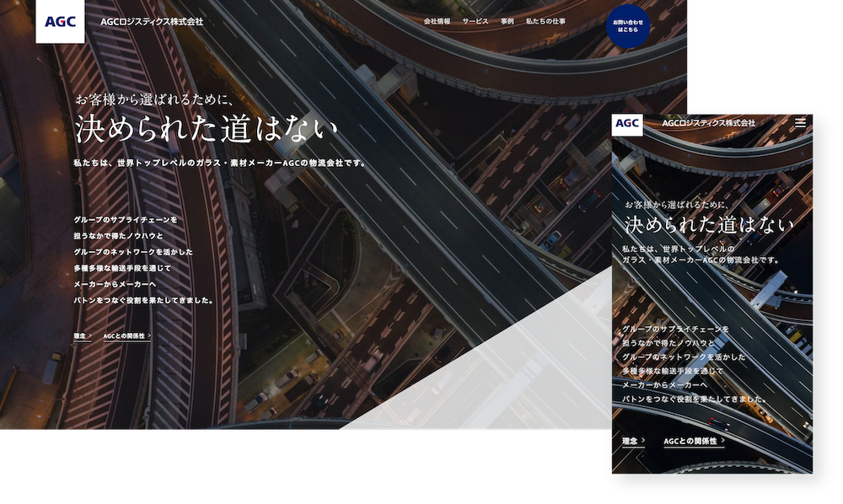Click the chevron after mobile AGCとの関係性
Viewport: 843px width, 504px height.
pyautogui.click(x=722, y=440)
